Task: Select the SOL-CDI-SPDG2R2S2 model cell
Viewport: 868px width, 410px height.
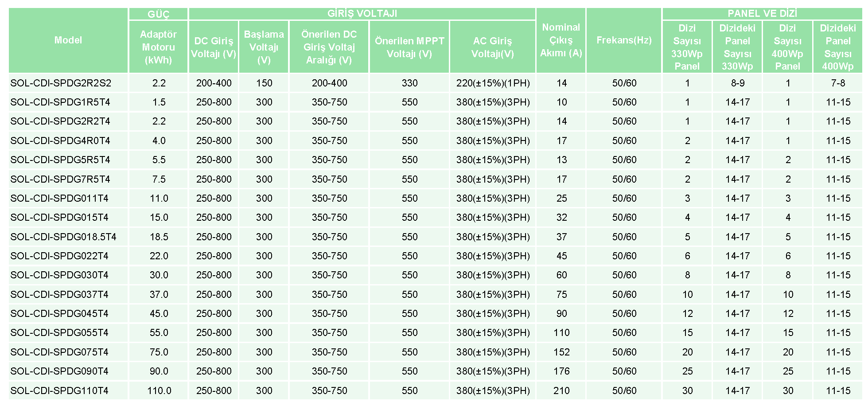Action: pyautogui.click(x=61, y=83)
